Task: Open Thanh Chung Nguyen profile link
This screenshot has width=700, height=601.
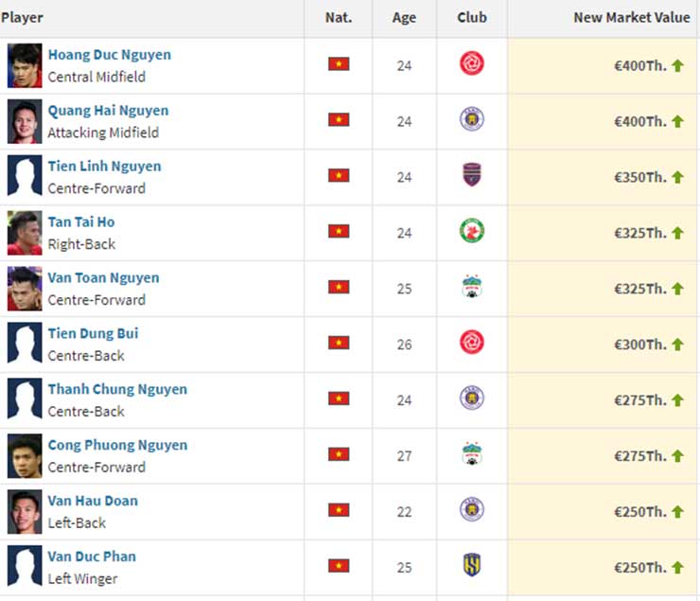Action: tap(117, 389)
